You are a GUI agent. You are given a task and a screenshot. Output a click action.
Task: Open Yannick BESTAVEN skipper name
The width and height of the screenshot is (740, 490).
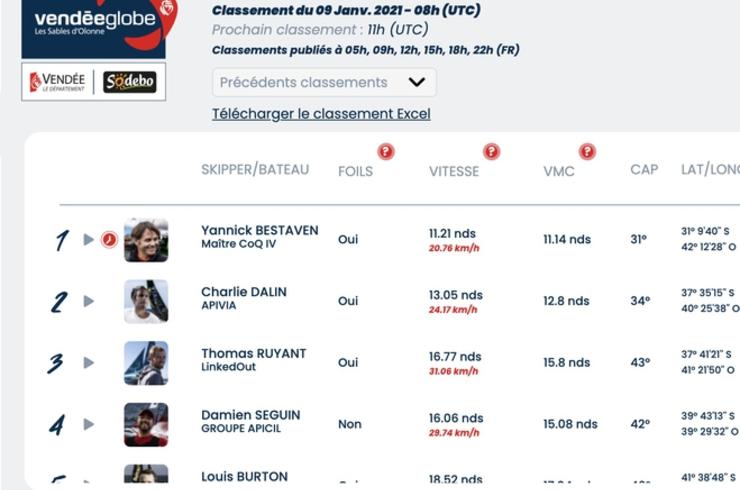coord(260,230)
